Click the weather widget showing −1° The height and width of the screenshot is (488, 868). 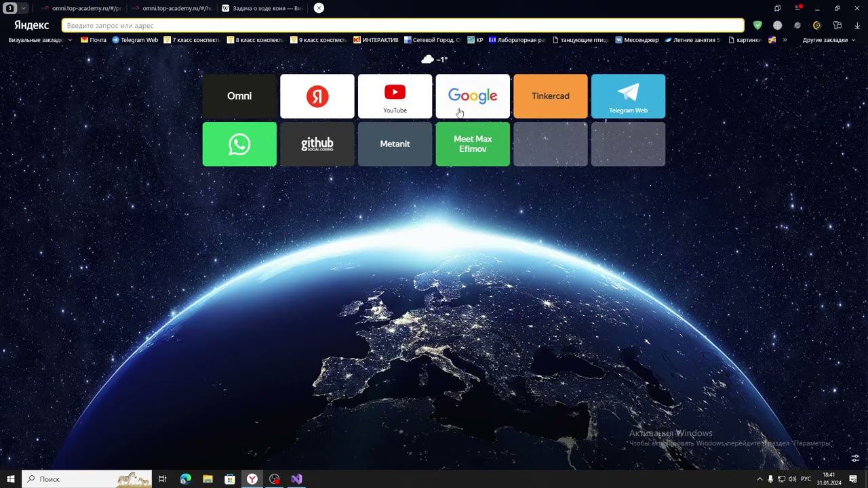pos(434,60)
